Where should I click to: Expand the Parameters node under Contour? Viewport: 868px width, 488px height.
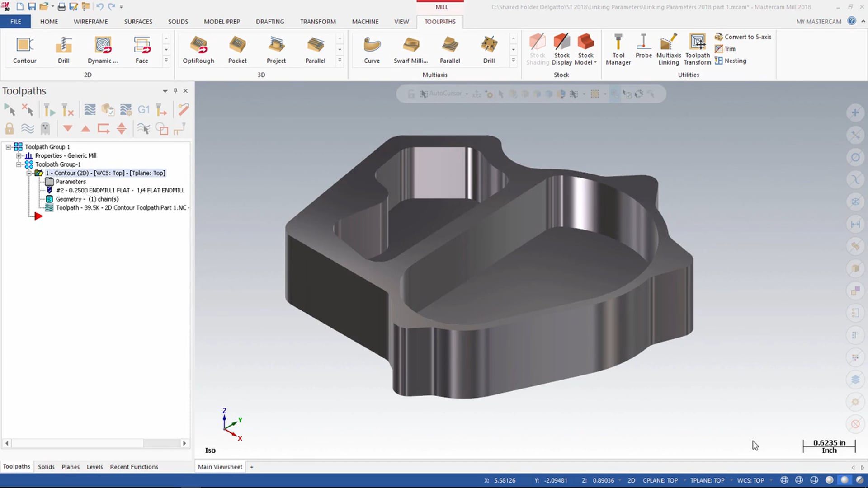pos(71,181)
